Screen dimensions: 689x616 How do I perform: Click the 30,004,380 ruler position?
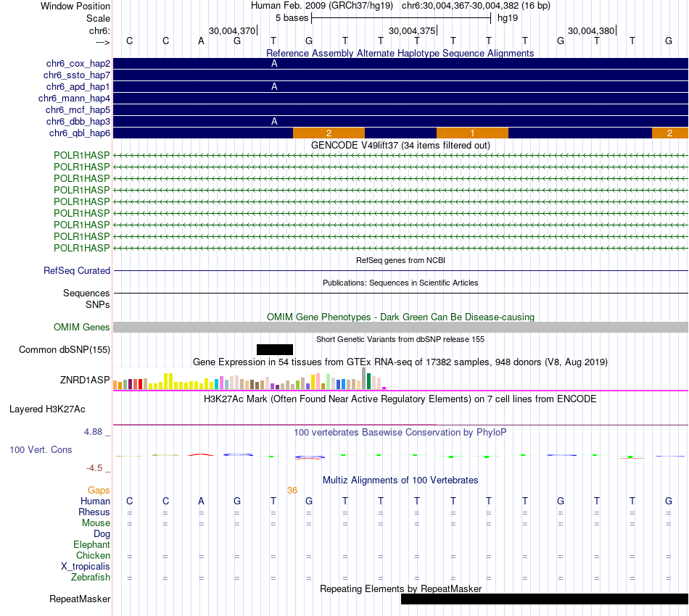click(591, 30)
